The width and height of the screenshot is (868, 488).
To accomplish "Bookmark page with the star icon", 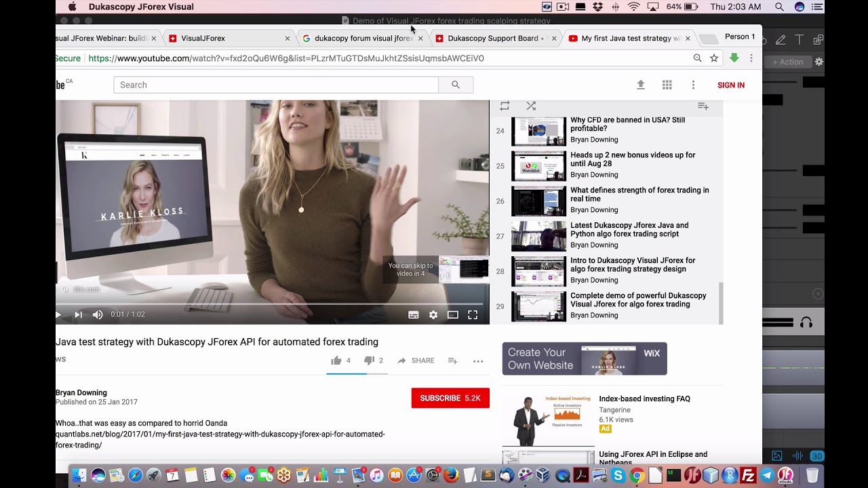I will click(x=714, y=58).
